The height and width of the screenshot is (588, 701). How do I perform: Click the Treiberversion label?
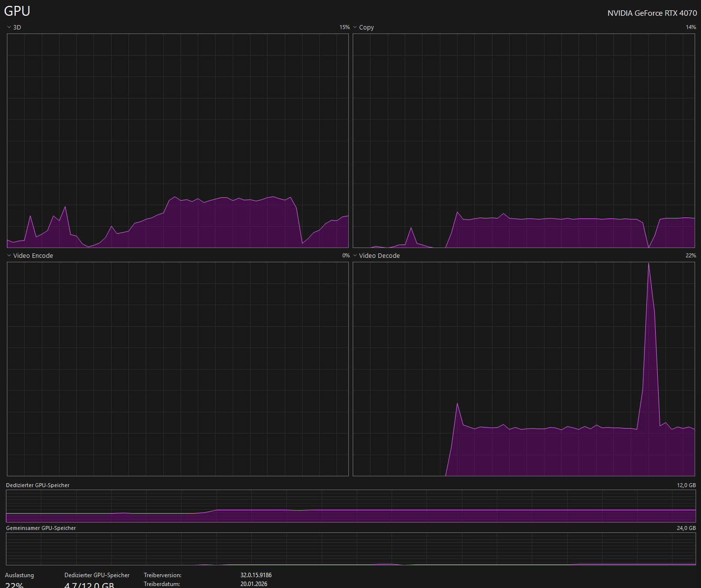(162, 575)
